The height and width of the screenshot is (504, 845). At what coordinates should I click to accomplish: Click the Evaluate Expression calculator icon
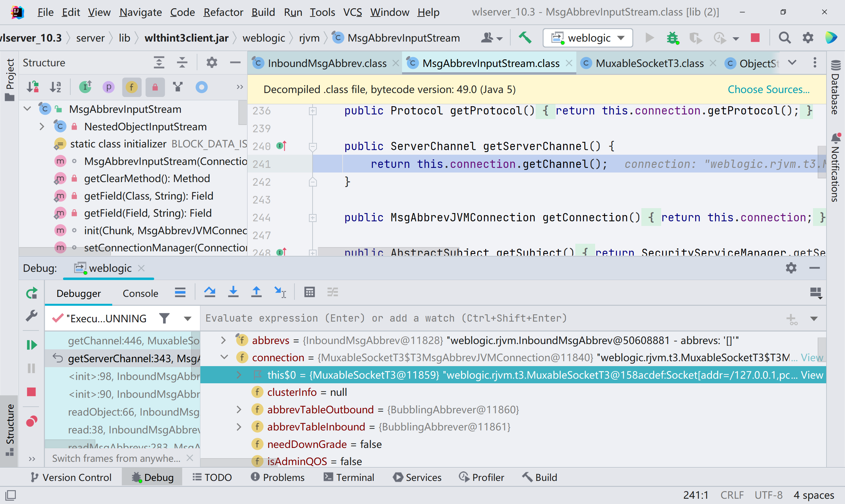(x=310, y=292)
